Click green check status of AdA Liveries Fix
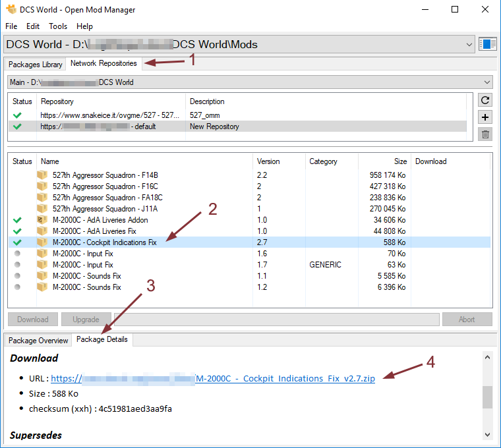Viewport: 501px width, 448px height. pos(17,231)
